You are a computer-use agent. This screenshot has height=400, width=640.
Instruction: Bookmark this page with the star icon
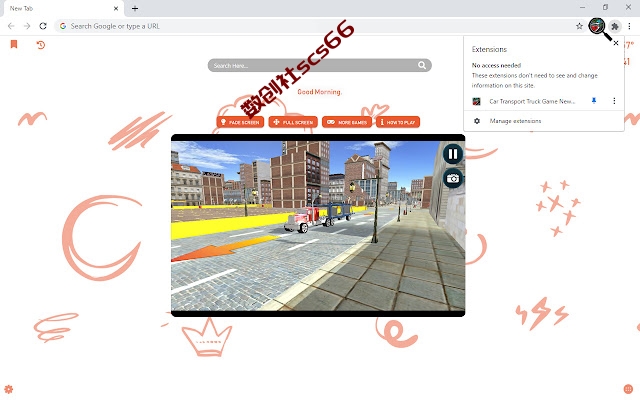[579, 26]
